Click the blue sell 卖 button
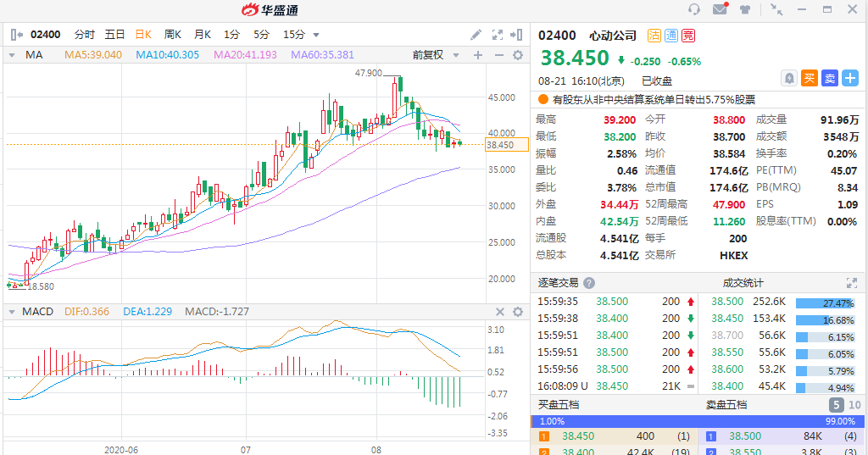 [x=830, y=79]
